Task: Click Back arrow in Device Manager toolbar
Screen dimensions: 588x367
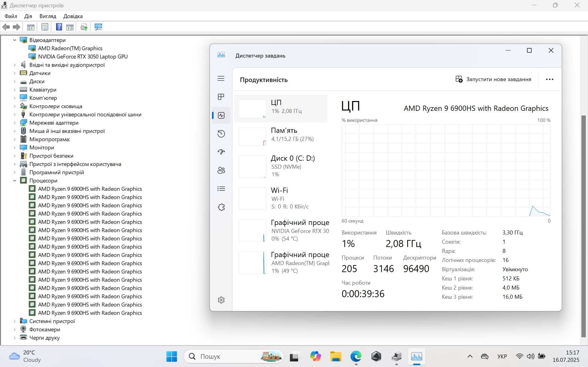Action: pos(6,27)
